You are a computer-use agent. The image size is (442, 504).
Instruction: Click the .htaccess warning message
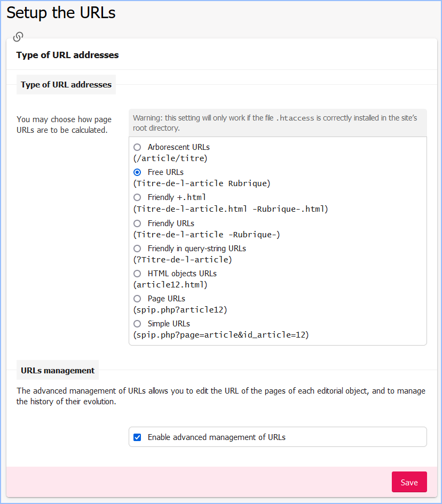tap(278, 123)
